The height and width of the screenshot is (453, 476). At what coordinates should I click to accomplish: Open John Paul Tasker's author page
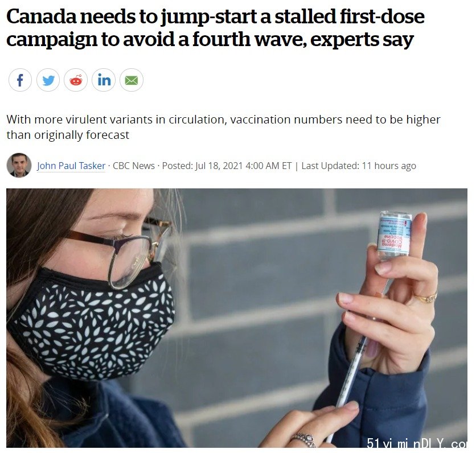point(71,166)
